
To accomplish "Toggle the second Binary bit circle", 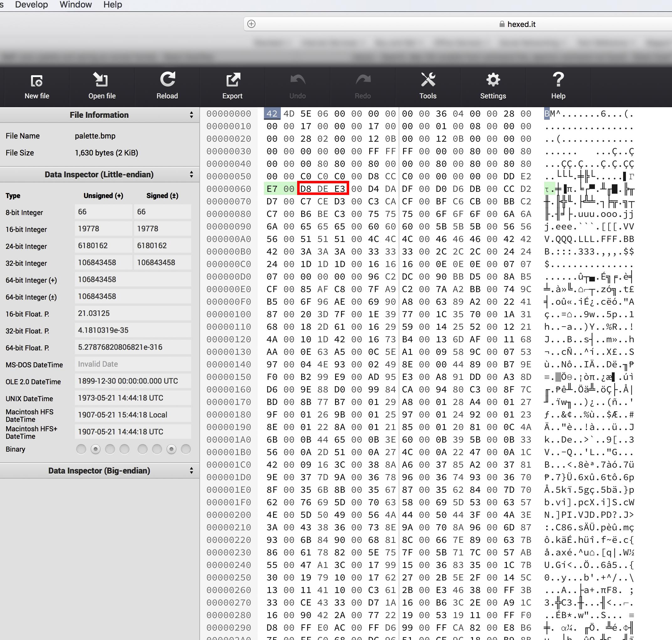I will (x=96, y=449).
